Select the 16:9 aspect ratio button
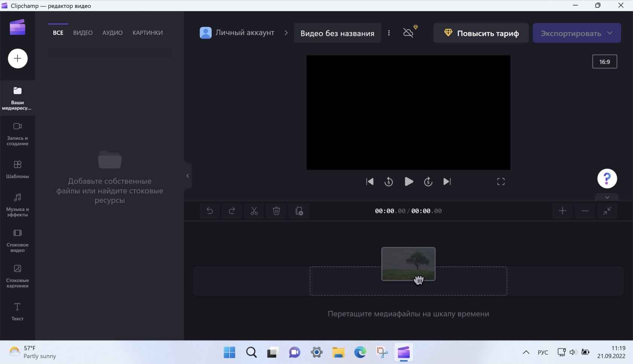This screenshot has height=364, width=633. click(604, 62)
